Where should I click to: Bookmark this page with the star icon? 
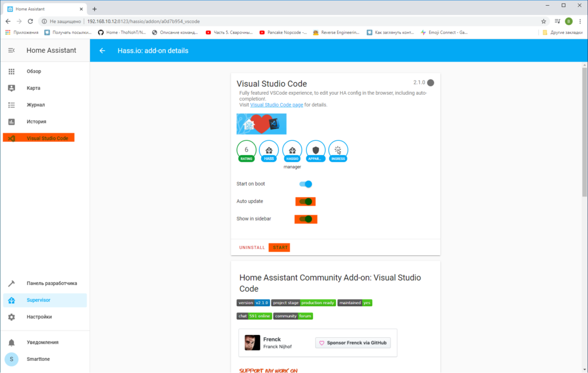[x=544, y=21]
